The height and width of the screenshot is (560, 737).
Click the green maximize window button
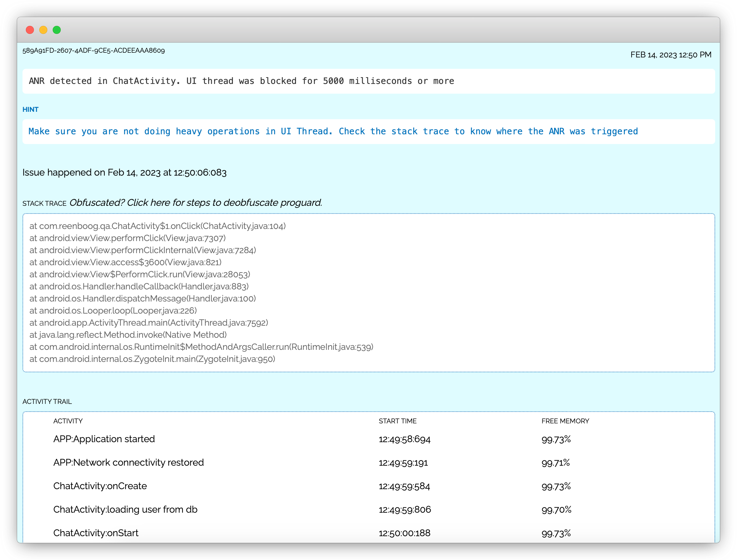coord(57,30)
